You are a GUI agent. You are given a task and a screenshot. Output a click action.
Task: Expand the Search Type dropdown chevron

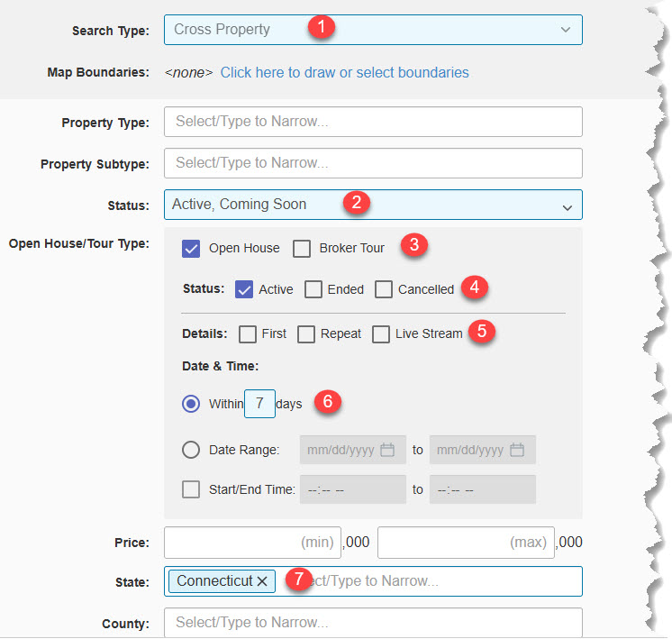click(566, 30)
